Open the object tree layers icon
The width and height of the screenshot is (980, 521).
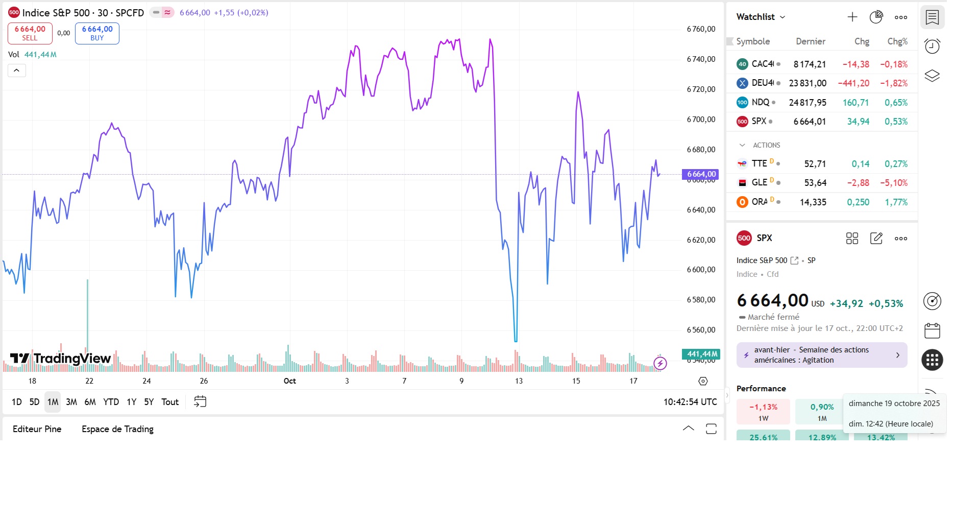tap(932, 76)
